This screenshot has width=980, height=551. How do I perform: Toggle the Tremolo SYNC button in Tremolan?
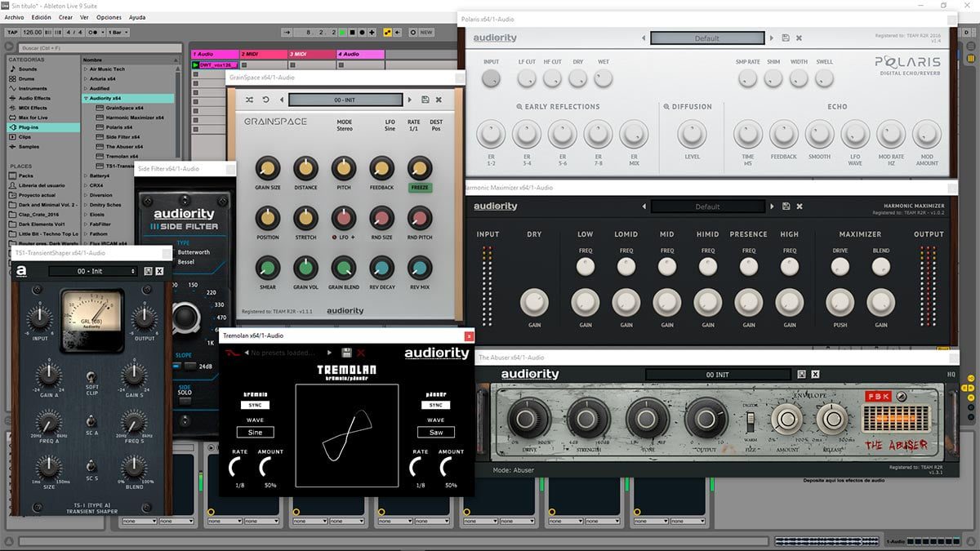[x=256, y=405]
